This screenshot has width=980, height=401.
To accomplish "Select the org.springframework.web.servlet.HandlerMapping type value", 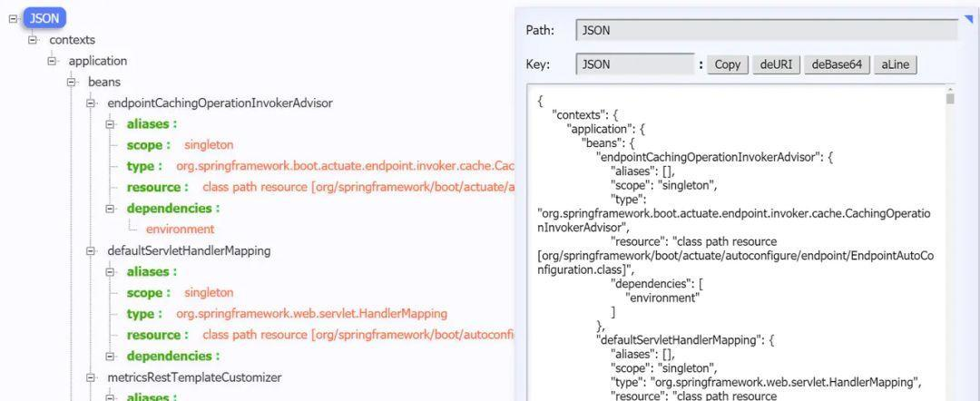I will click(x=312, y=314).
